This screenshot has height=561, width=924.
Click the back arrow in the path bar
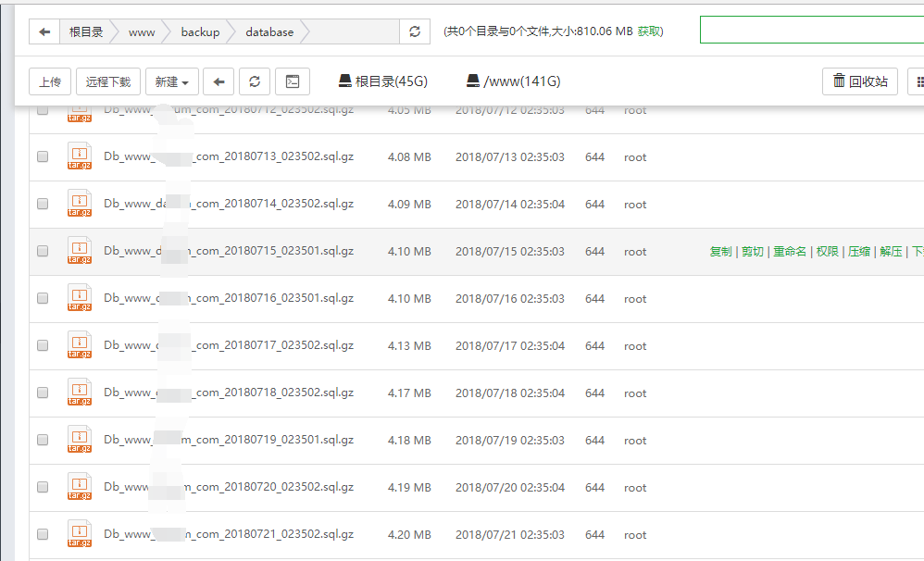44,31
